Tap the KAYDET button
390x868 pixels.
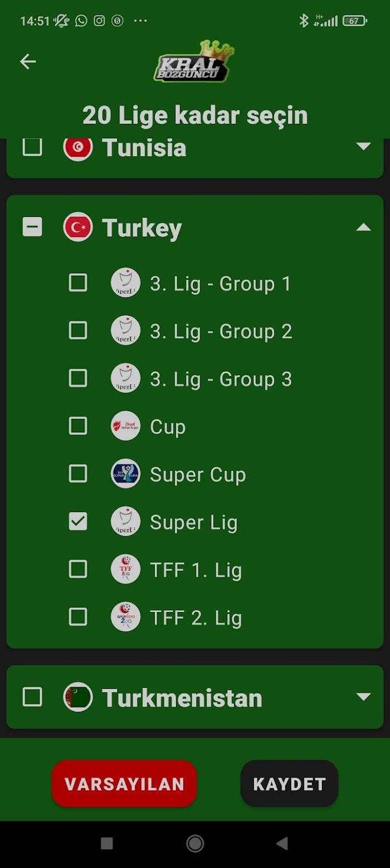tap(289, 784)
